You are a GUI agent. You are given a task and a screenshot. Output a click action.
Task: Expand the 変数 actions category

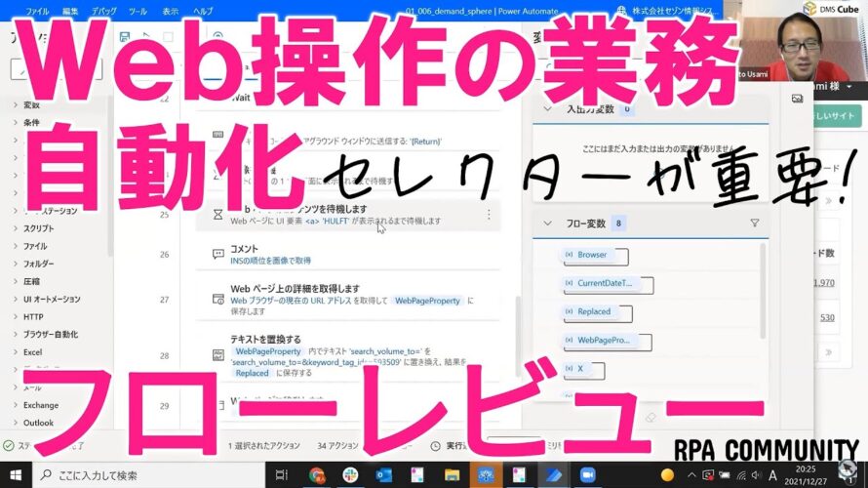(16, 104)
